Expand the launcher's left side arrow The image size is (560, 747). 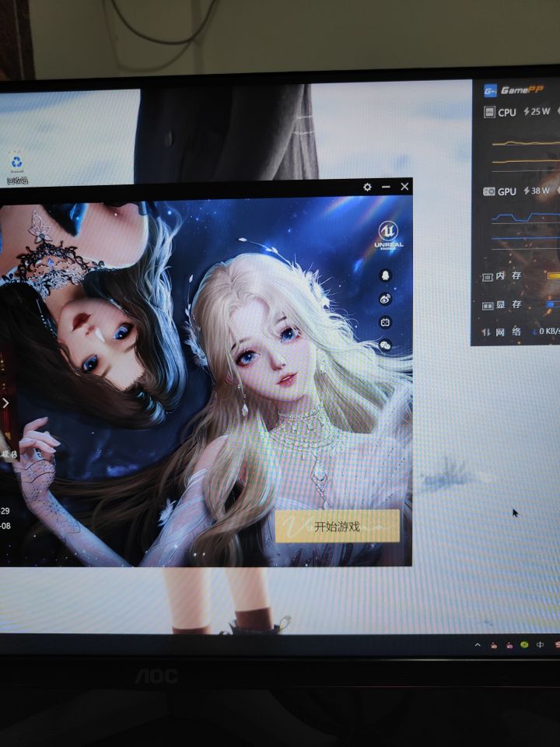(5, 404)
